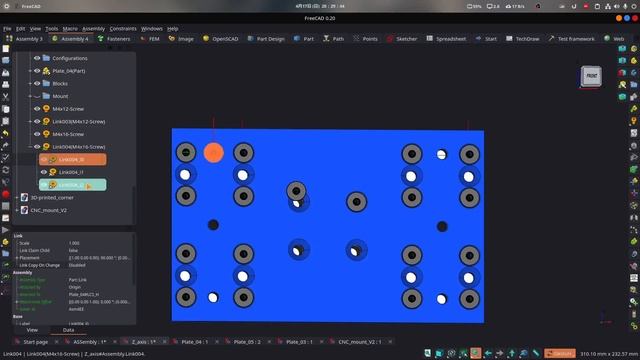Click the highlighted green icon on orange background
The height and width of the screenshot is (360, 640).
click(x=476, y=353)
